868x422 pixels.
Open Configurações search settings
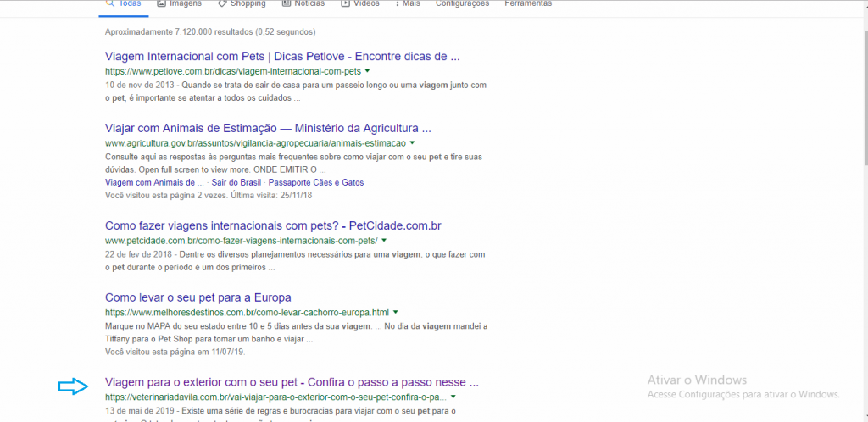pos(462,4)
